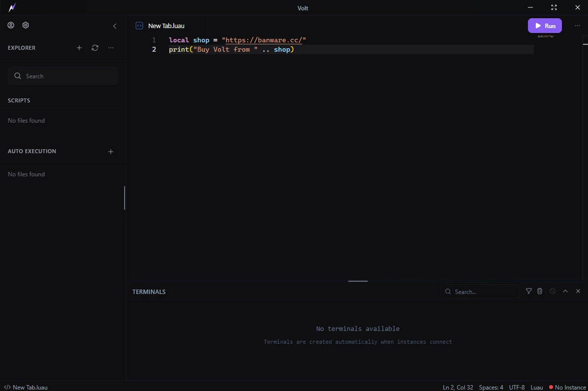Image resolution: width=588 pixels, height=391 pixels.
Task: Click the SCRIPTS section header
Action: (x=19, y=100)
